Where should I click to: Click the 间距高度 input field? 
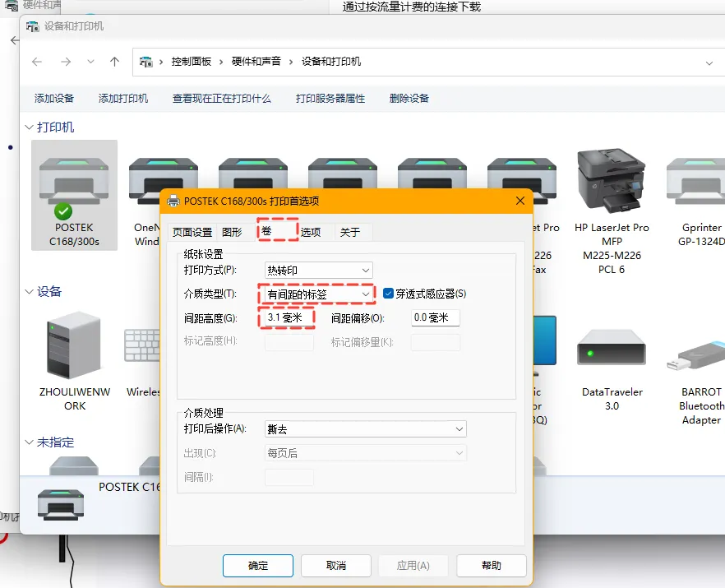[289, 317]
